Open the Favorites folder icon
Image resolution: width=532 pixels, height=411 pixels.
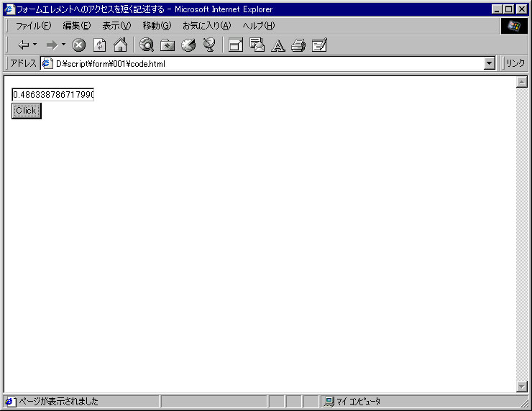tap(168, 45)
